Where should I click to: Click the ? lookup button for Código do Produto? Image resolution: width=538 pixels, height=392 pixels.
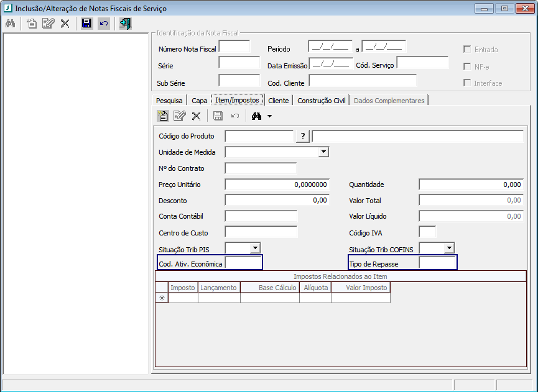click(302, 137)
